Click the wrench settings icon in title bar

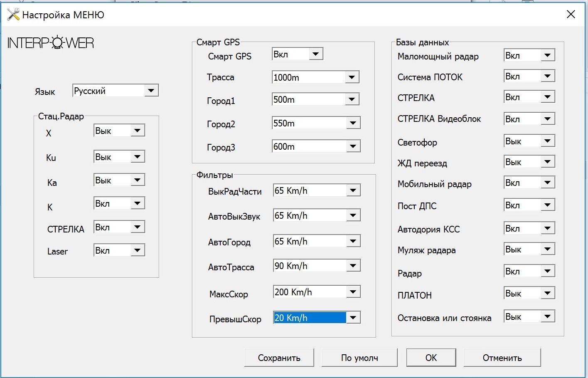[x=13, y=15]
